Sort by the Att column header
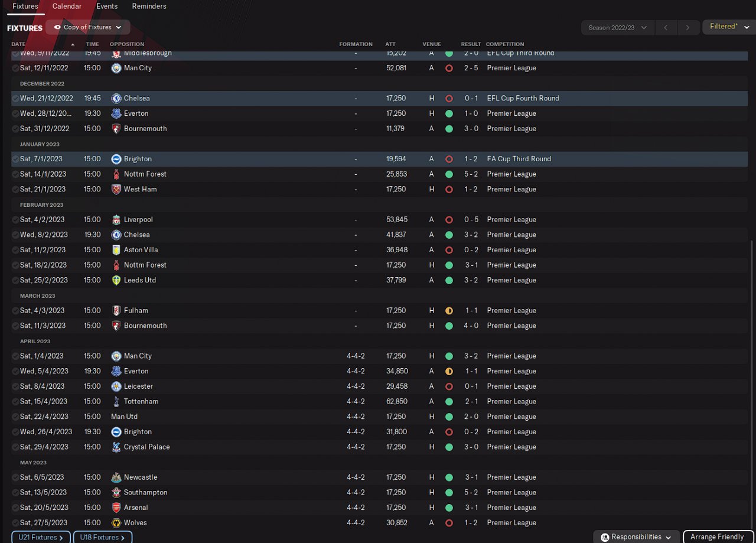The width and height of the screenshot is (756, 543). point(390,44)
